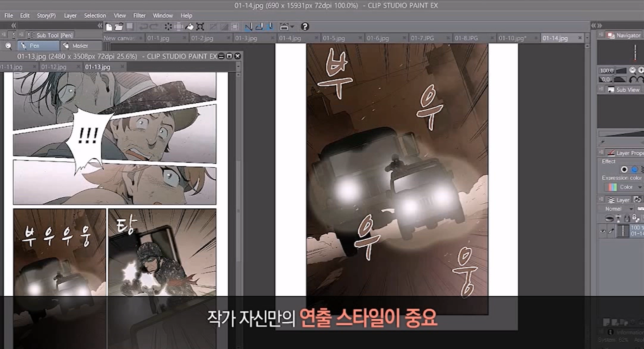This screenshot has width=644, height=349.
Task: Open the Edit menu
Action: click(x=24, y=15)
